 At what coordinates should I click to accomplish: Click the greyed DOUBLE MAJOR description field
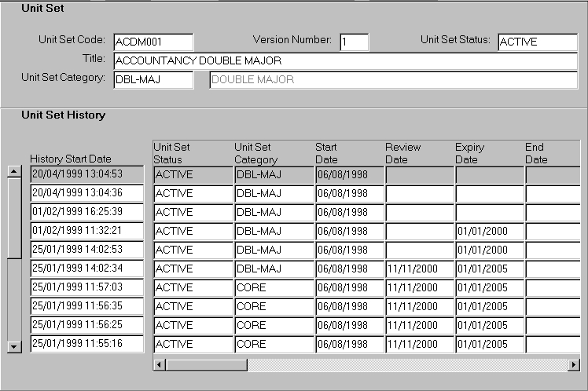[393, 79]
